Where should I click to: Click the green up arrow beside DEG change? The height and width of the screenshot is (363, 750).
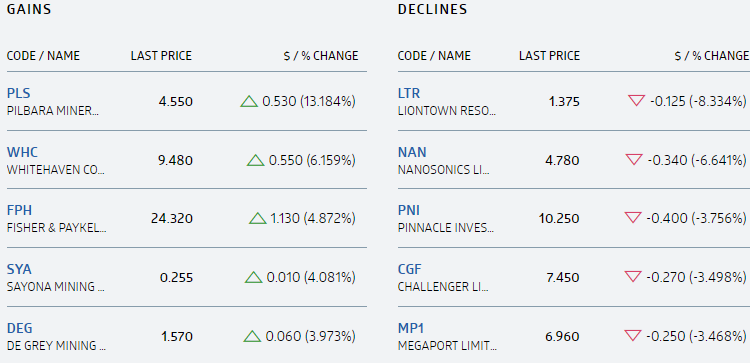pyautogui.click(x=252, y=336)
